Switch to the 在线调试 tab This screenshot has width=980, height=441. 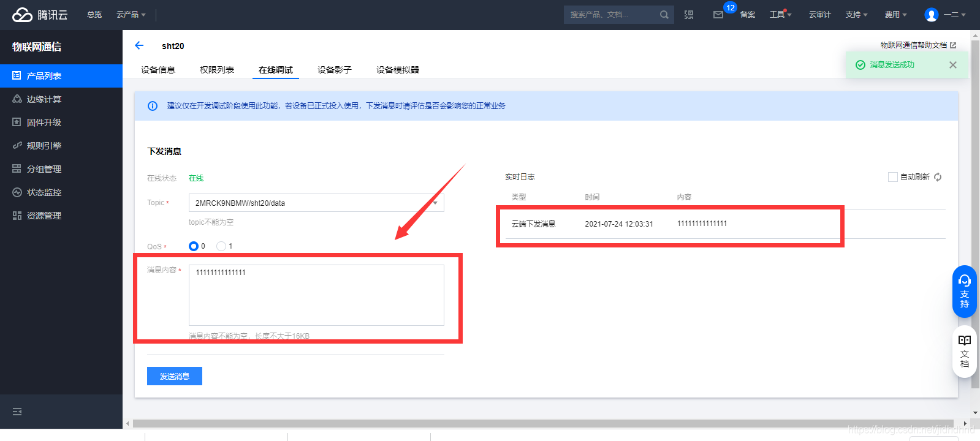[276, 70]
